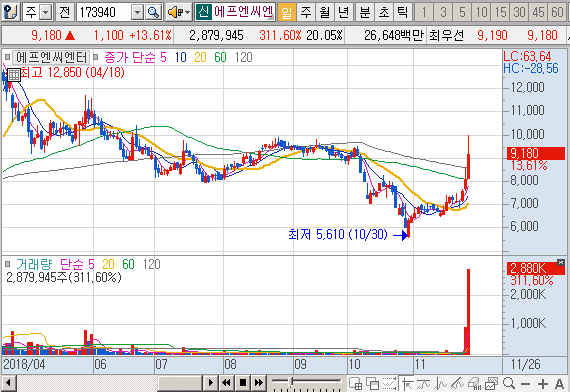Choose the 5 interval button
The width and height of the screenshot is (570, 392).
coord(462,12)
